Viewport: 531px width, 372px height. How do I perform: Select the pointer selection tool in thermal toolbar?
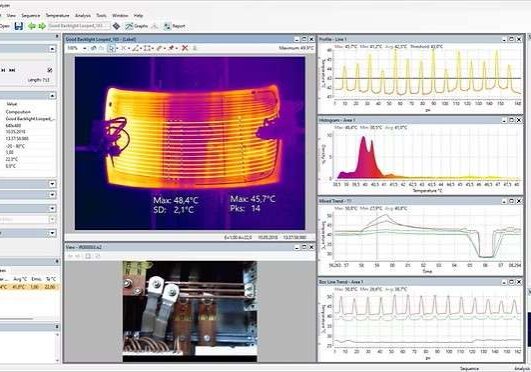[x=111, y=48]
